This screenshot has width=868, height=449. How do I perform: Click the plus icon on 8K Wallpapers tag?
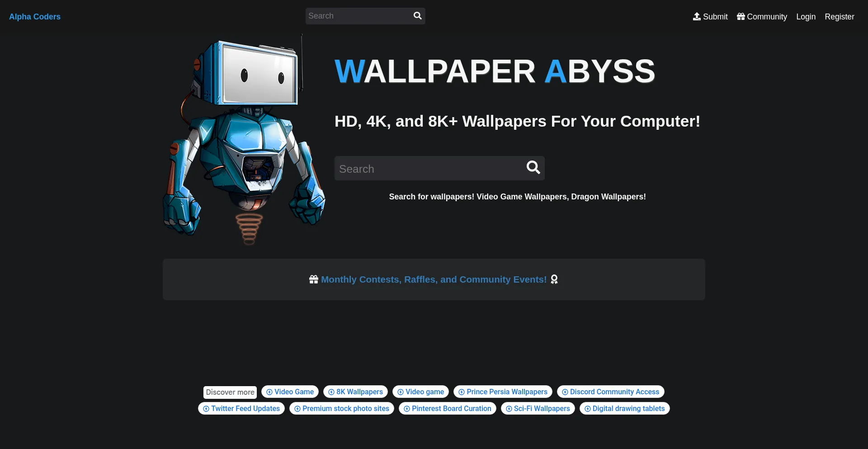[x=331, y=392]
